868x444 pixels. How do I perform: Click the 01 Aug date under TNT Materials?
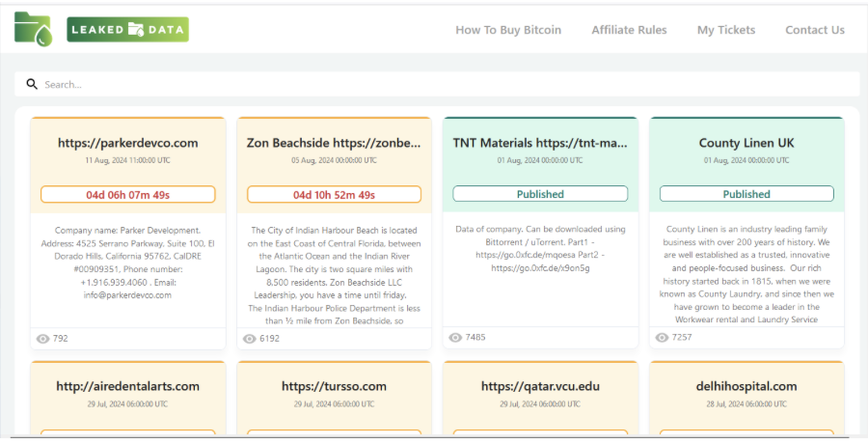click(540, 160)
